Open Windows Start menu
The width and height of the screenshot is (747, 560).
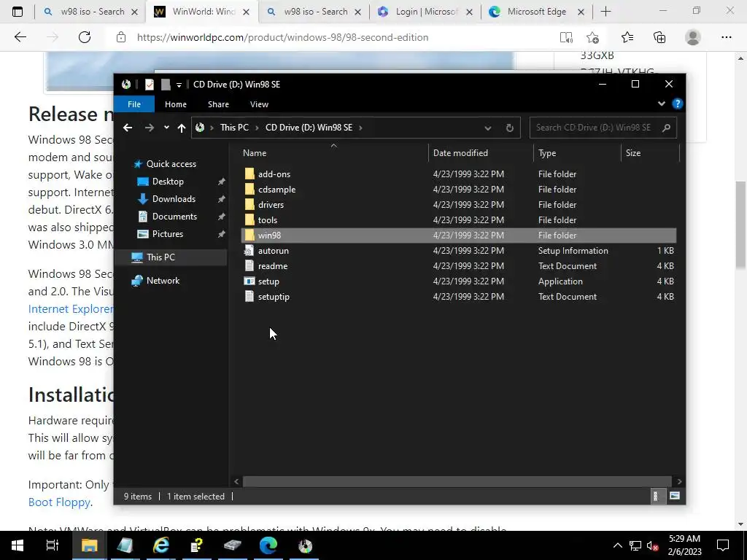[x=18, y=545]
